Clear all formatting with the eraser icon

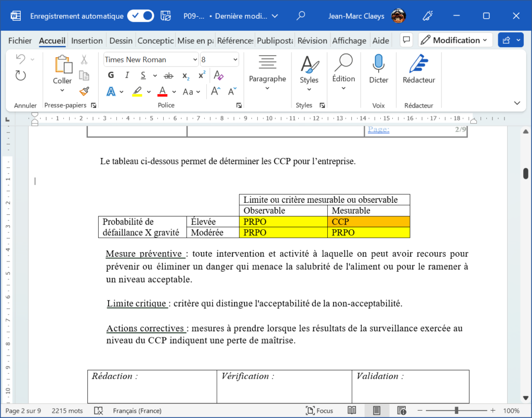coord(219,75)
